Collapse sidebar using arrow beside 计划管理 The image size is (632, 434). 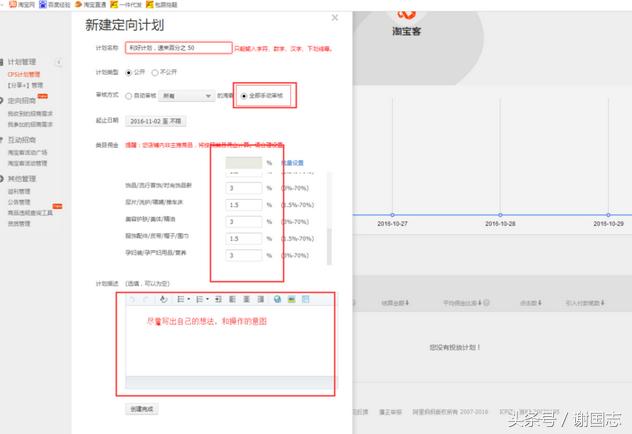pyautogui.click(x=59, y=62)
